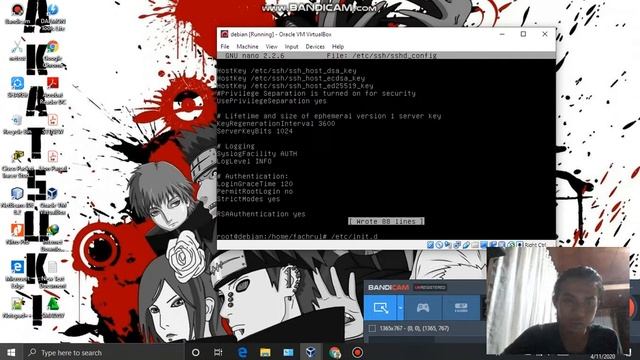Open the Input menu in VirtualBox

(291, 47)
